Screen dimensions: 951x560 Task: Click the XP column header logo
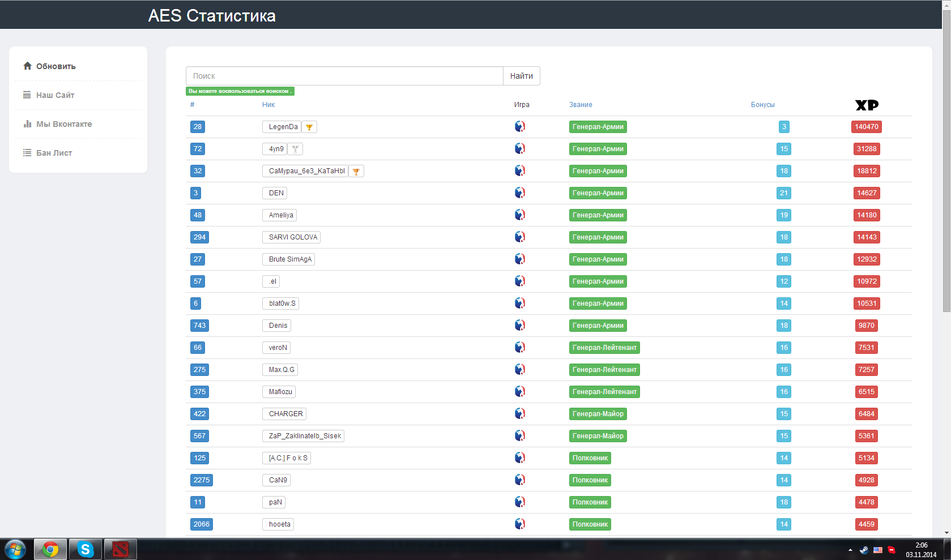(867, 105)
